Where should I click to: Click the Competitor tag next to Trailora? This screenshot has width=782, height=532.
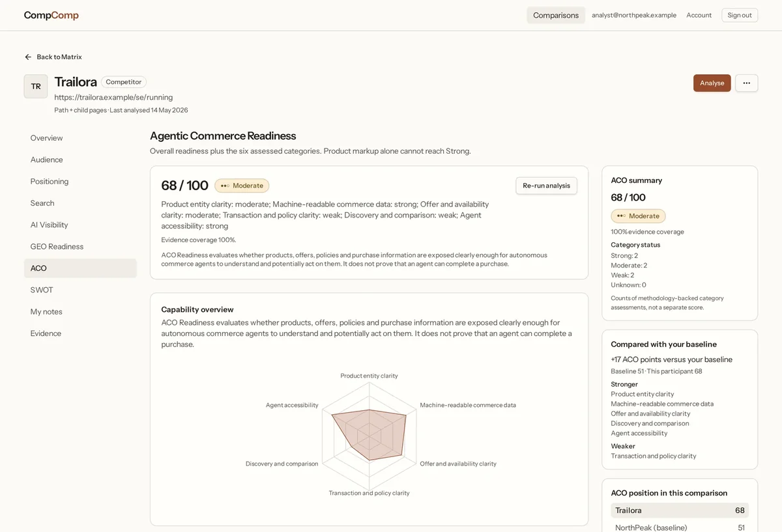tap(124, 82)
